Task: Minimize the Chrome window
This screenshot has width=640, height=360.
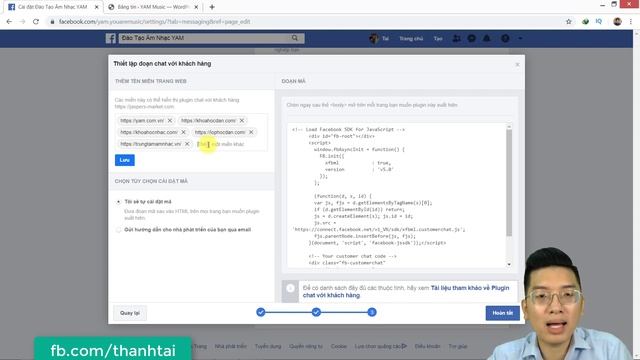Action: point(602,4)
